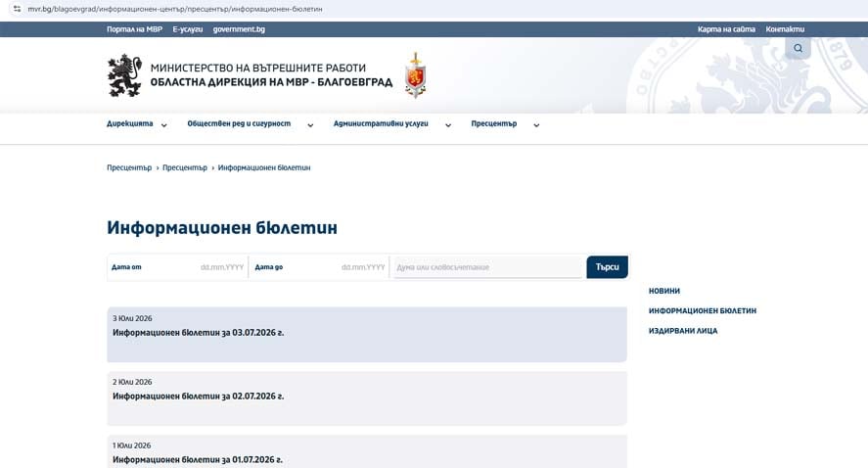Screen dimensions: 868x468
Task: Open the Пресцентър main menu item
Action: [x=494, y=123]
